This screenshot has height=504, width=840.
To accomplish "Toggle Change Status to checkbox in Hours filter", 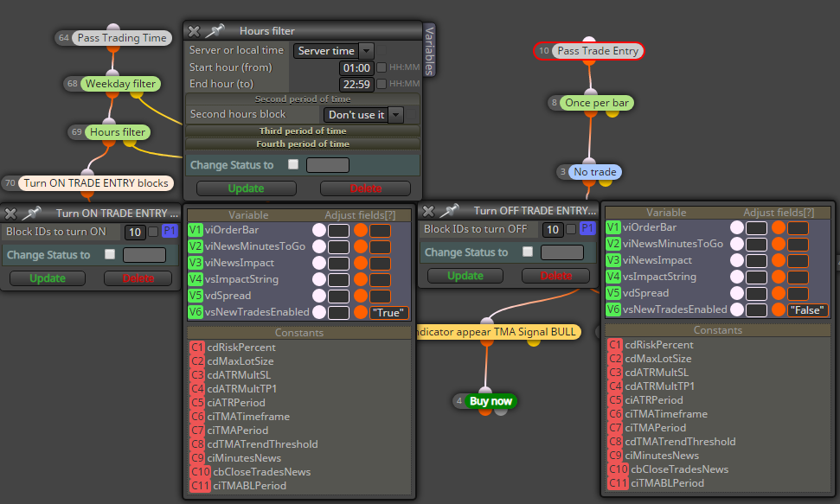I will tap(293, 164).
